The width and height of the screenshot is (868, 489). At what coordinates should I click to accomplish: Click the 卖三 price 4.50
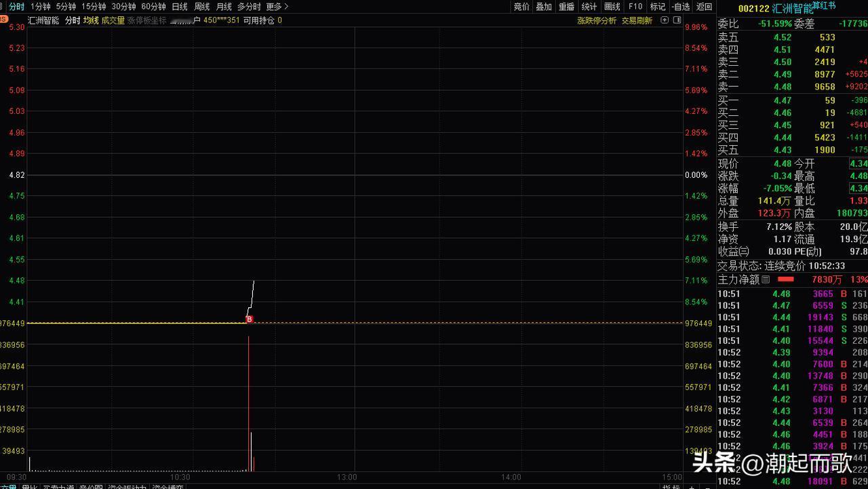782,62
